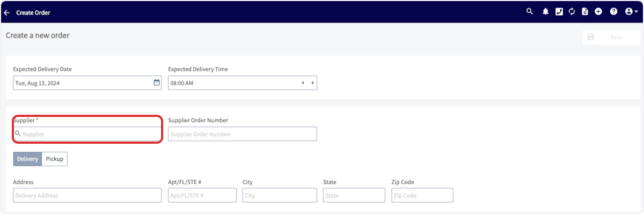This screenshot has height=214, width=644.
Task: Open calendar picker for Expected Delivery Date
Action: click(157, 83)
